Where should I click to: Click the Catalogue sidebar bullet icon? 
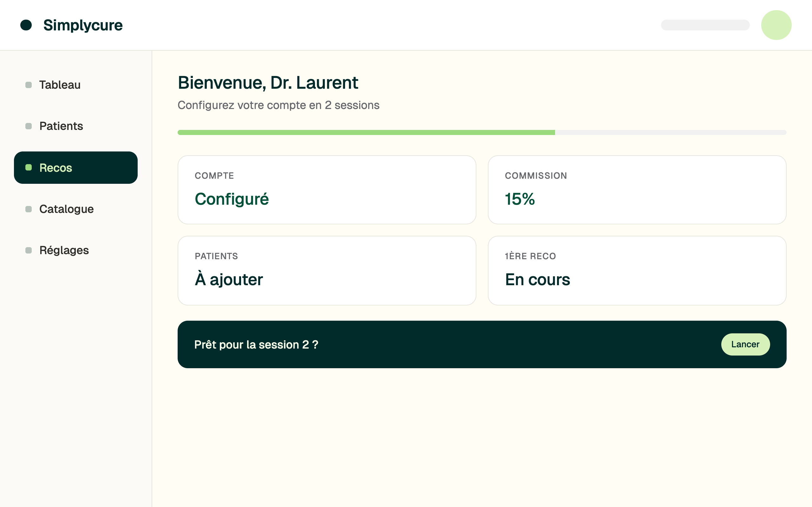point(29,209)
